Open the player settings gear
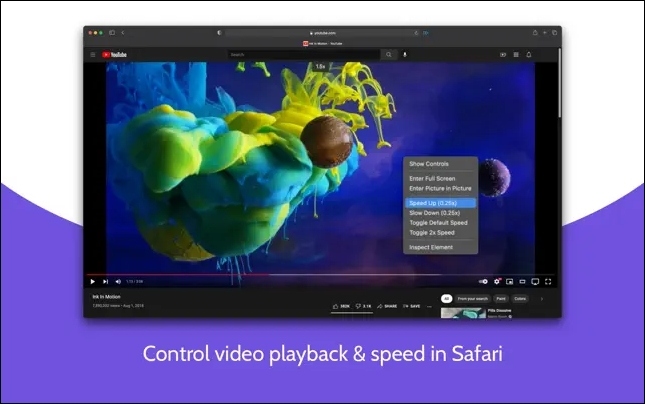Screen dimensions: 645x404 (x=497, y=281)
